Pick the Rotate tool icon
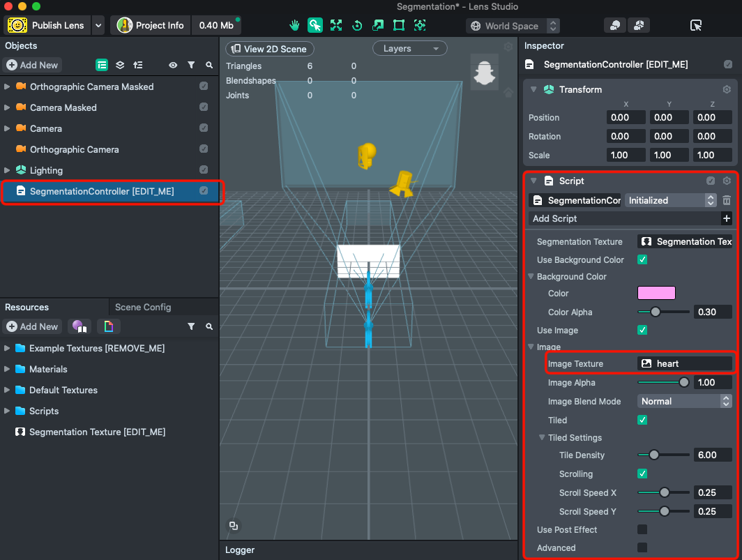Screen dimensions: 742x560 tap(357, 26)
